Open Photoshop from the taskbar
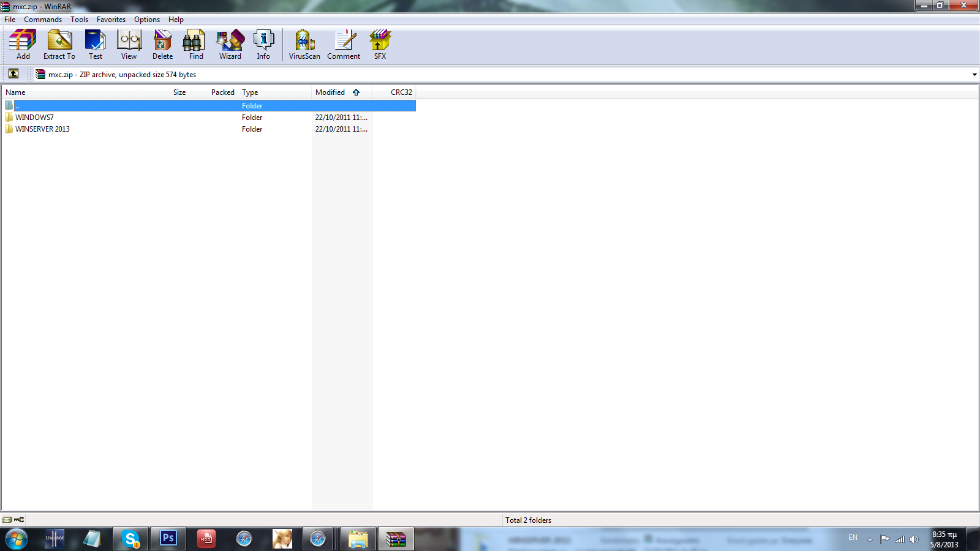Image resolution: width=980 pixels, height=551 pixels. point(168,539)
